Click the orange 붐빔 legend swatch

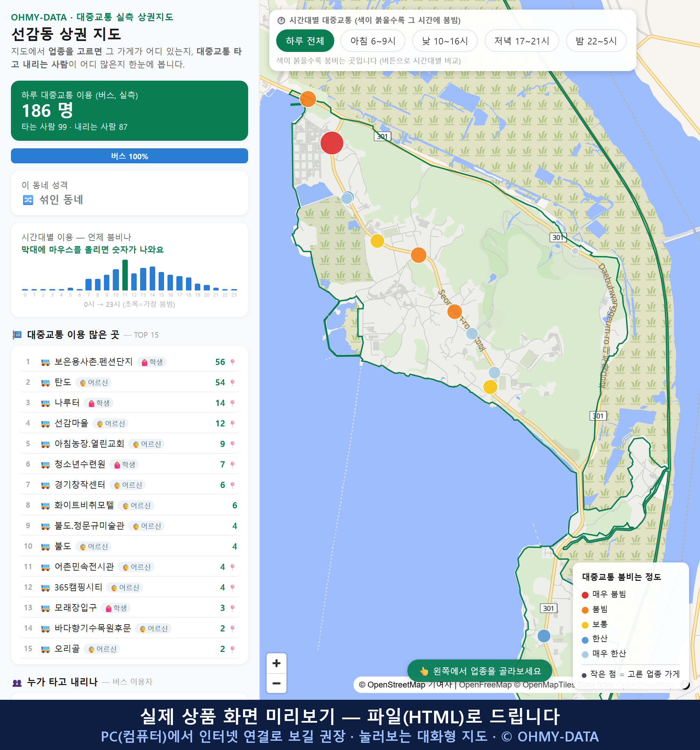585,610
